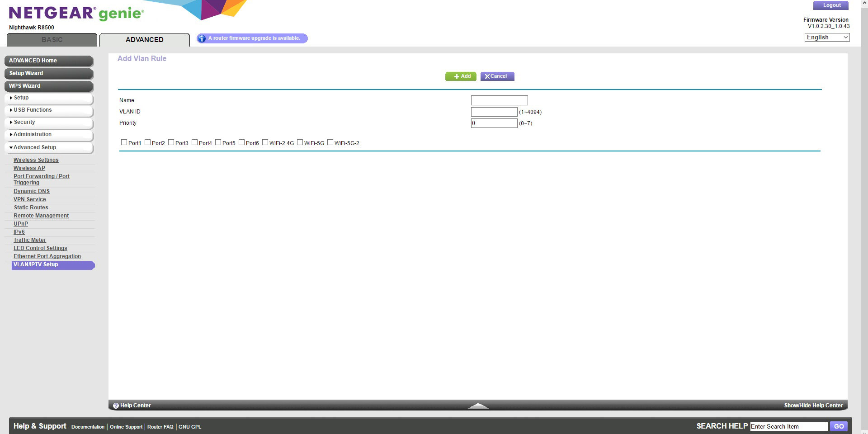This screenshot has height=434, width=868.
Task: Open LED Control Settings link
Action: [40, 248]
